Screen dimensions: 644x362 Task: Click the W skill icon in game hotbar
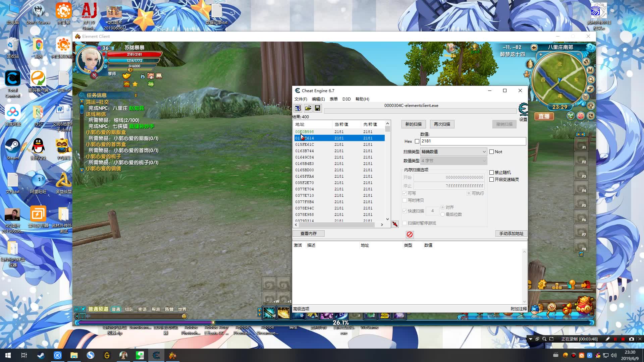pyautogui.click(x=269, y=313)
